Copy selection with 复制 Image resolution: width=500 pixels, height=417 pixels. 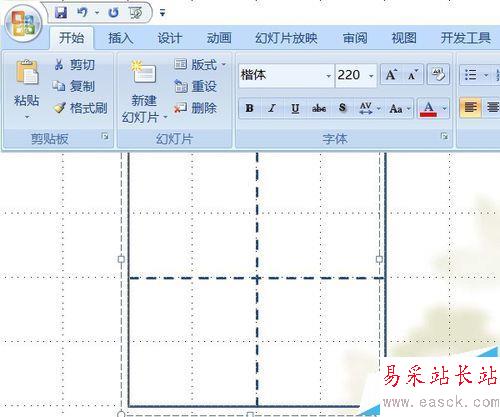[74, 86]
